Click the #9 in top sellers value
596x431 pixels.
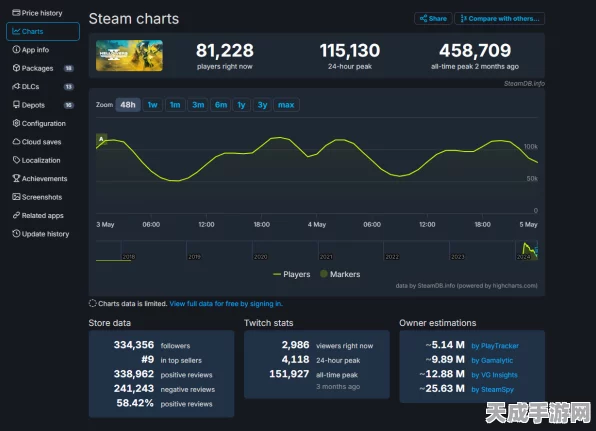tap(147, 360)
